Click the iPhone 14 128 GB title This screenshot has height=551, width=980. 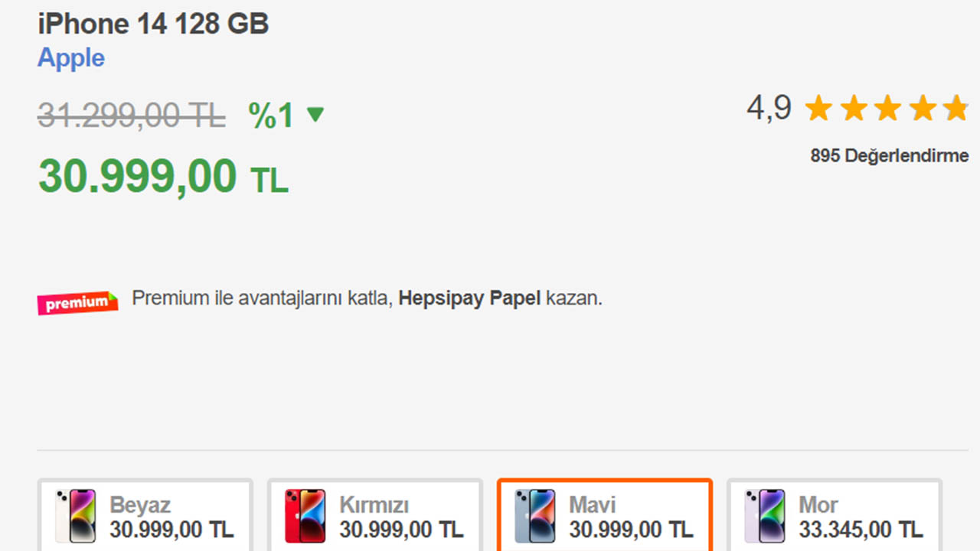tap(153, 24)
